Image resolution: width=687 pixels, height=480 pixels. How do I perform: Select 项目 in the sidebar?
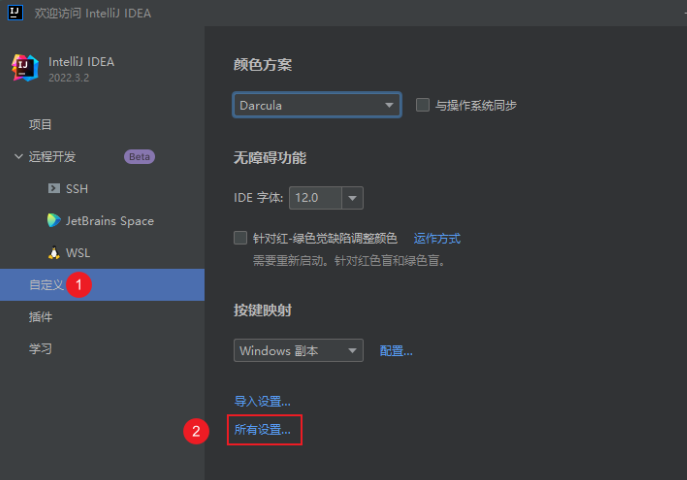(x=40, y=125)
